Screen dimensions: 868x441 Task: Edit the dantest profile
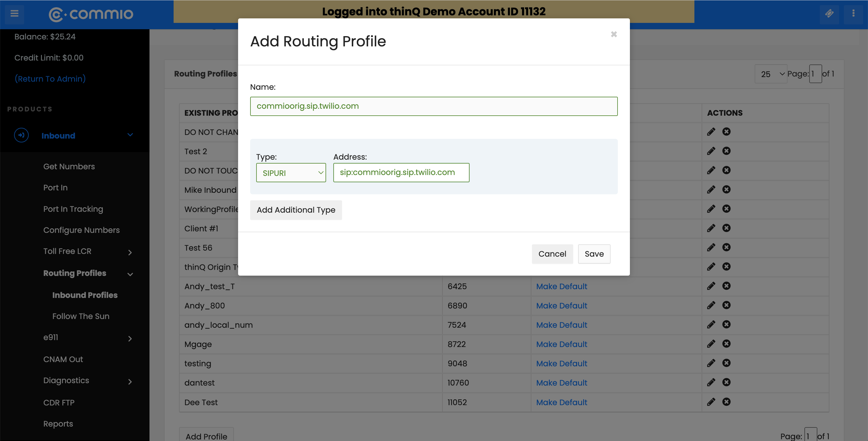pyautogui.click(x=711, y=382)
